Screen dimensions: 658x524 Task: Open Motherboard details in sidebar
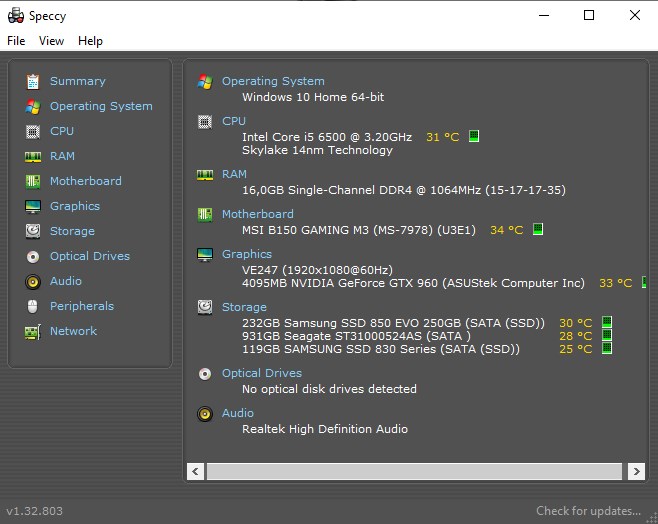click(x=86, y=181)
